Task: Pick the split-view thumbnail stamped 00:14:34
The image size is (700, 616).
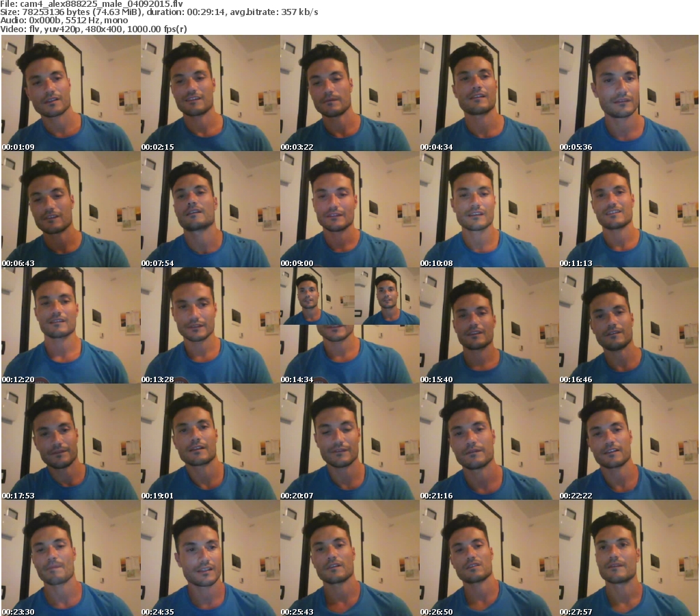Action: point(349,325)
